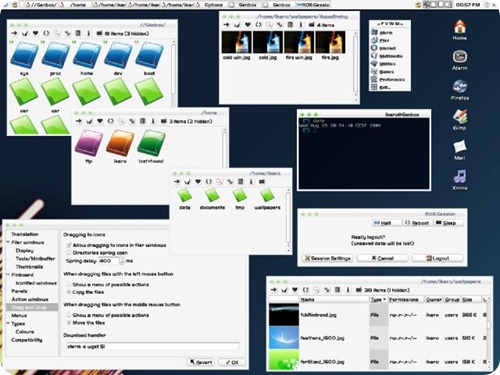Launch Gimp from the desktop icons
Viewport: 500px width, 375px height.
pos(460,117)
